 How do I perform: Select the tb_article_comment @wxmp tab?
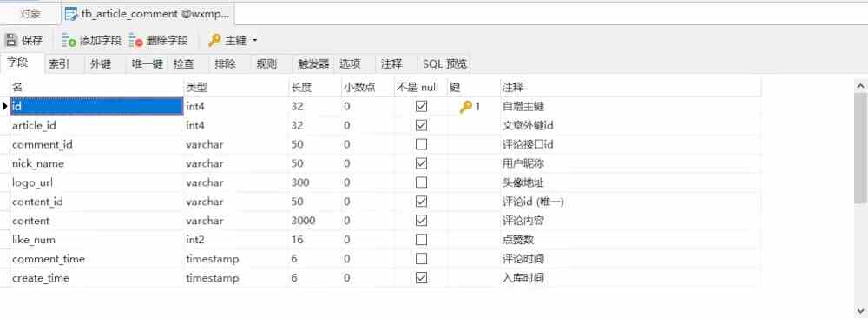coord(147,14)
